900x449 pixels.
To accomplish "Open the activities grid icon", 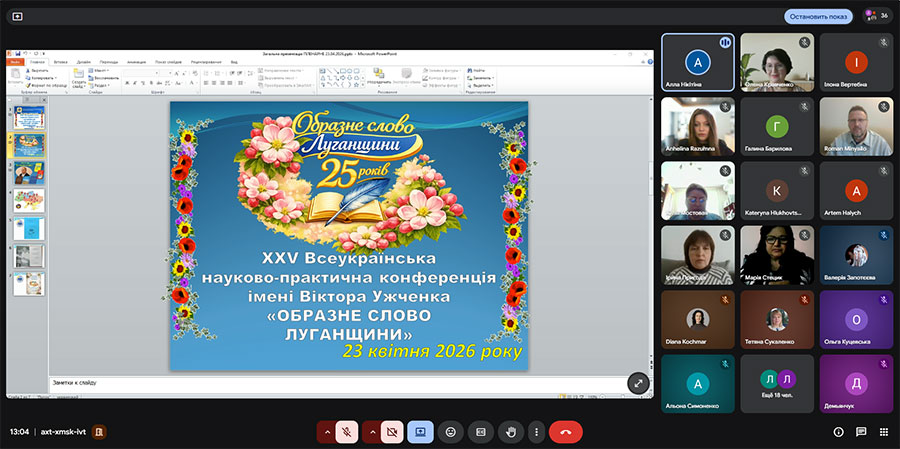I will point(884,432).
